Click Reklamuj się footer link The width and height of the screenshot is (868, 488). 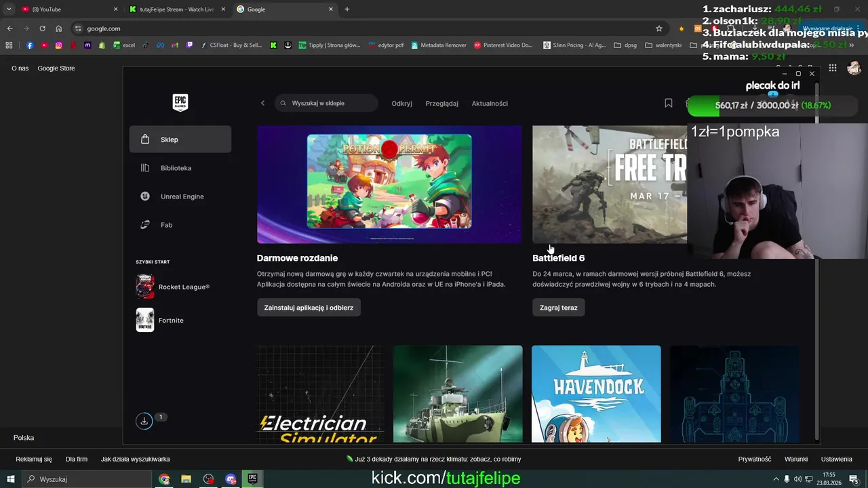(34, 459)
